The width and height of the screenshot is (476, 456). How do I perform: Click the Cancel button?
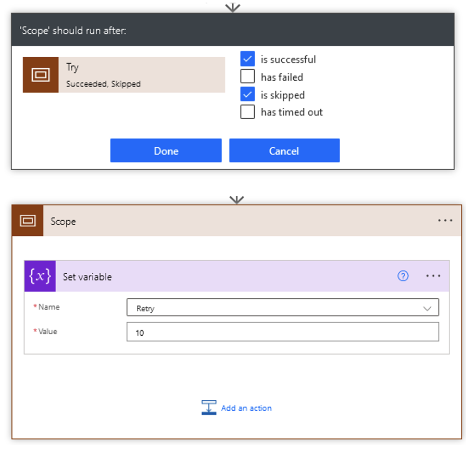(x=284, y=150)
